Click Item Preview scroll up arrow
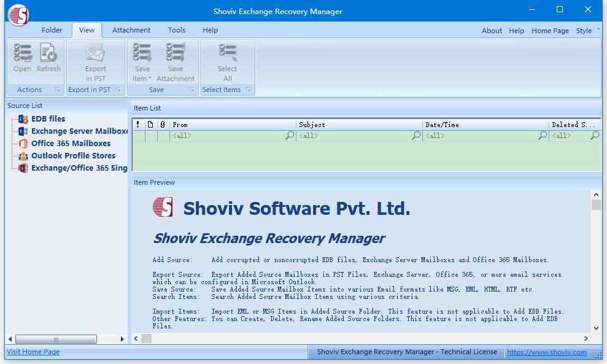This screenshot has height=364, width=607. tap(596, 195)
